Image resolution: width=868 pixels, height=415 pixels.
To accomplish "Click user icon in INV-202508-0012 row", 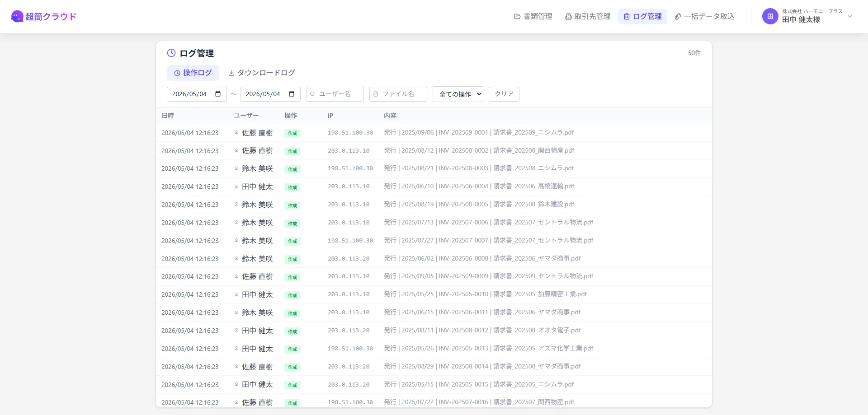I will pos(236,331).
